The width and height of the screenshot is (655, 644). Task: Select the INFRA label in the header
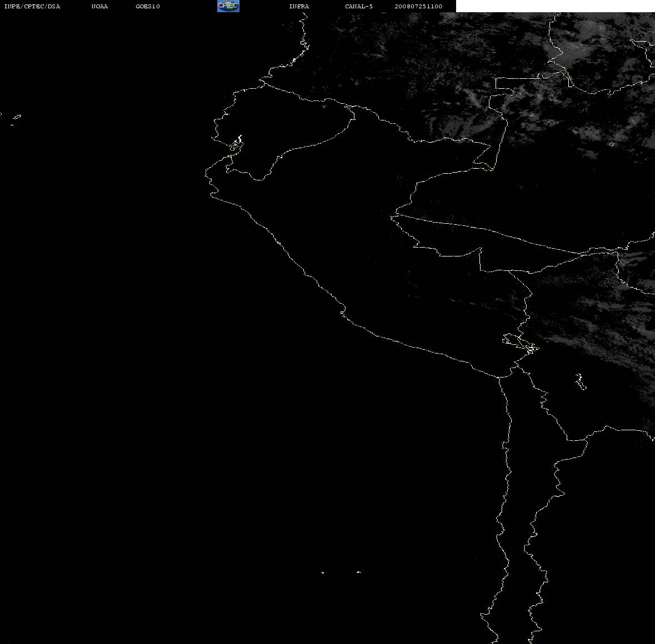[299, 6]
